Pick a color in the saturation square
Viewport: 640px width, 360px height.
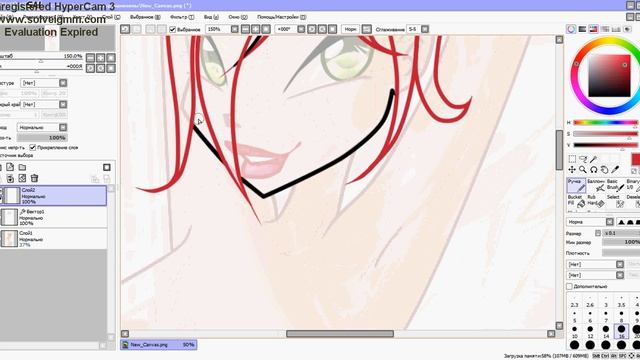[x=609, y=76]
